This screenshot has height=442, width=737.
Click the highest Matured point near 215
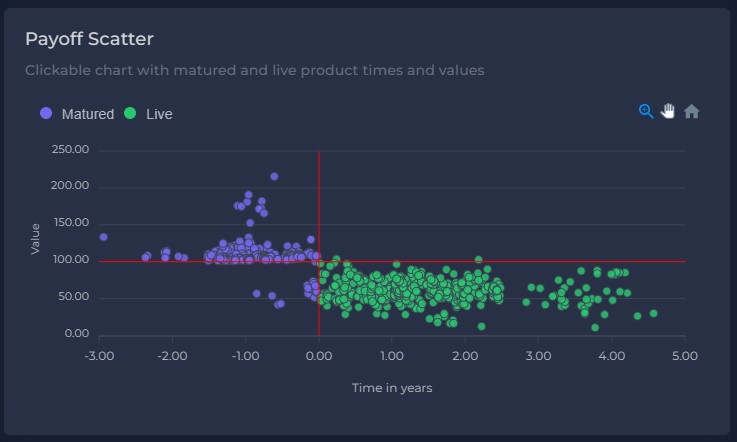click(x=274, y=176)
